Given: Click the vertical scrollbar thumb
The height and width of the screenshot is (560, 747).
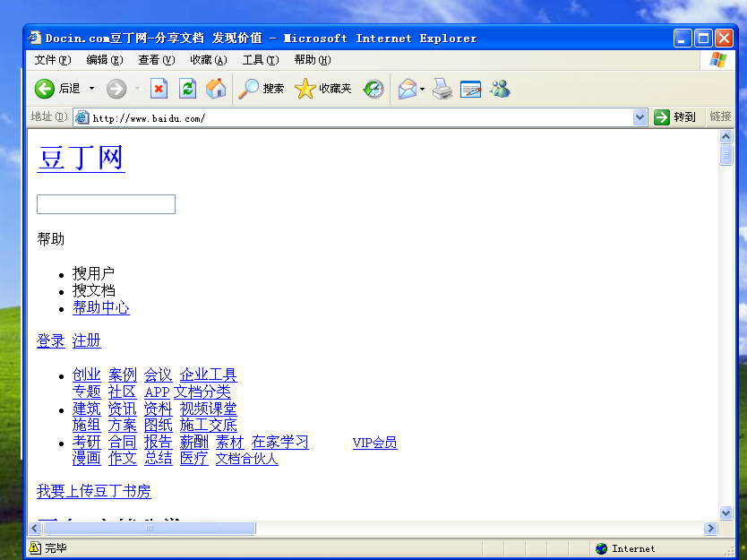Looking at the screenshot, I should 726,155.
